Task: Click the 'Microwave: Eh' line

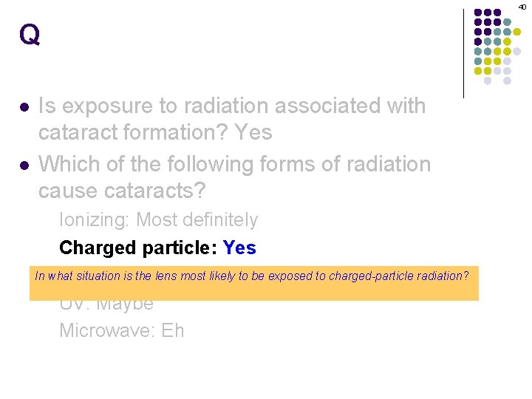Action: tap(122, 330)
